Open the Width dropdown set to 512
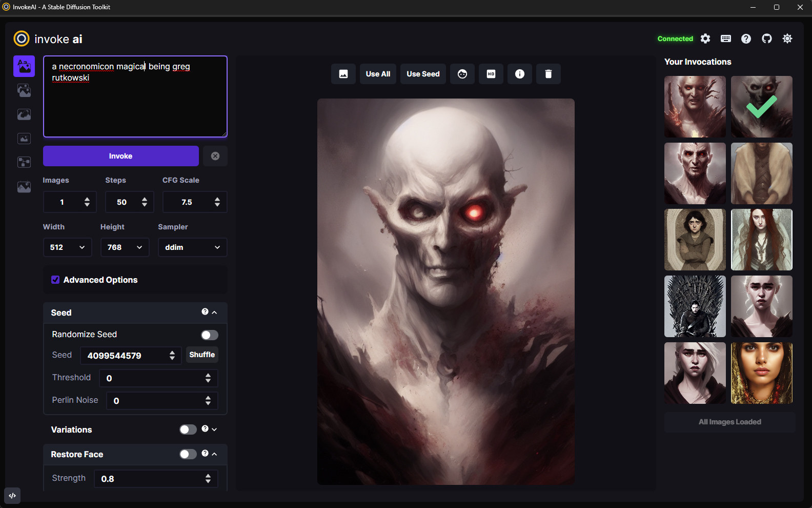 click(x=67, y=247)
